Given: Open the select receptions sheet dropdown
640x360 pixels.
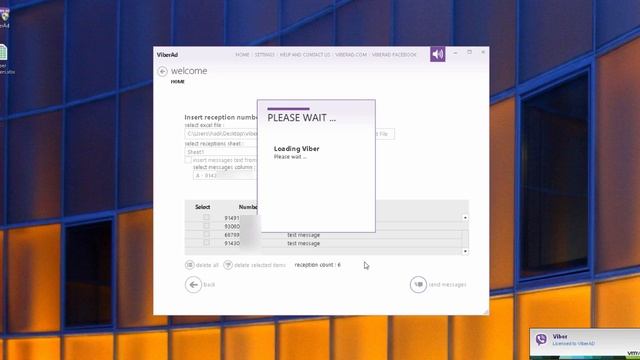Looking at the screenshot, I should (221, 152).
